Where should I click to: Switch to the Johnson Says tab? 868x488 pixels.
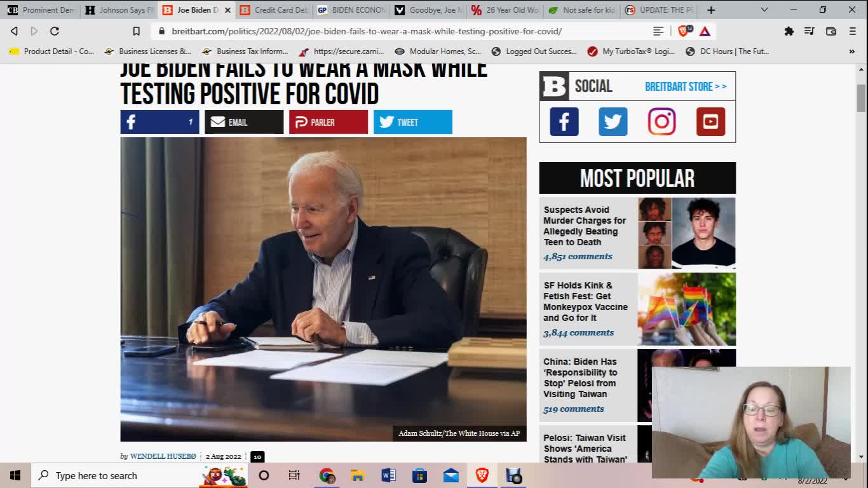click(x=119, y=10)
